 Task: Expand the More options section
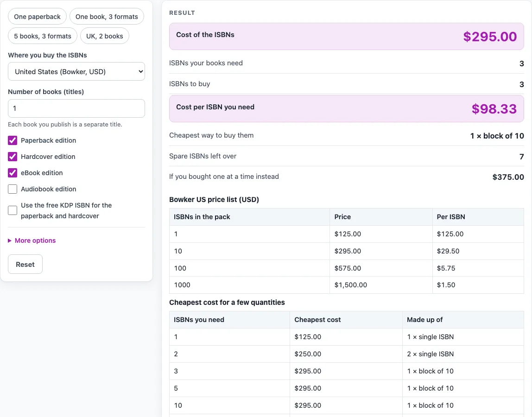click(x=35, y=240)
